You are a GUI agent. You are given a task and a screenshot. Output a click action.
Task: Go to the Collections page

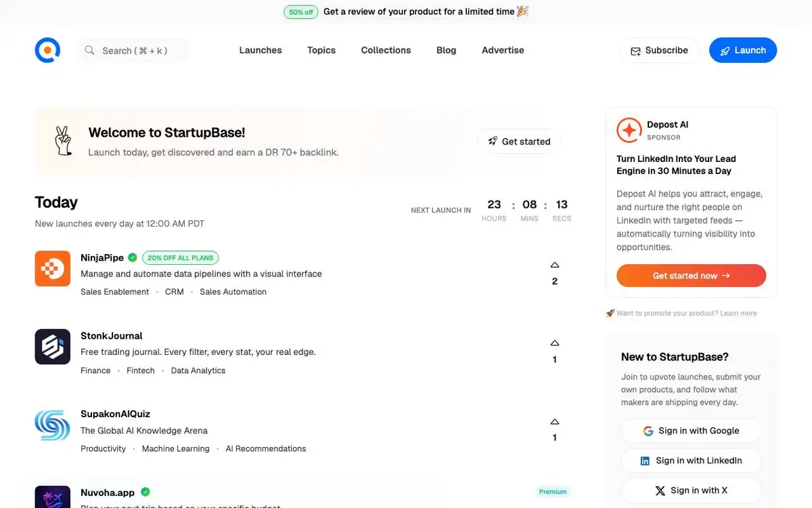tap(386, 50)
